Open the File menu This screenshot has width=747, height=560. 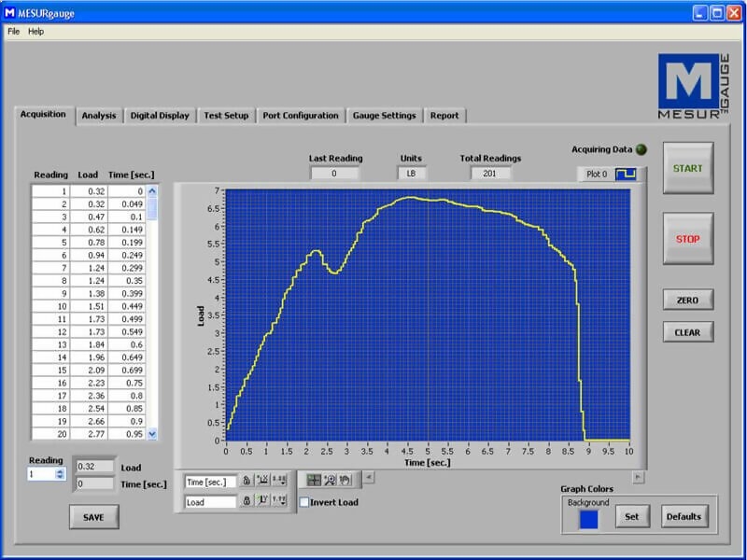point(13,31)
